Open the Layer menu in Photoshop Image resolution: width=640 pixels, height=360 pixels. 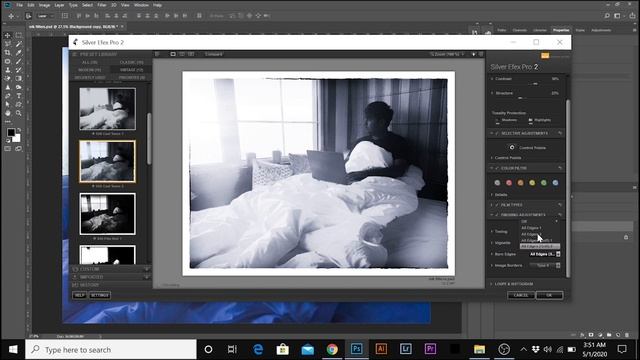point(59,5)
